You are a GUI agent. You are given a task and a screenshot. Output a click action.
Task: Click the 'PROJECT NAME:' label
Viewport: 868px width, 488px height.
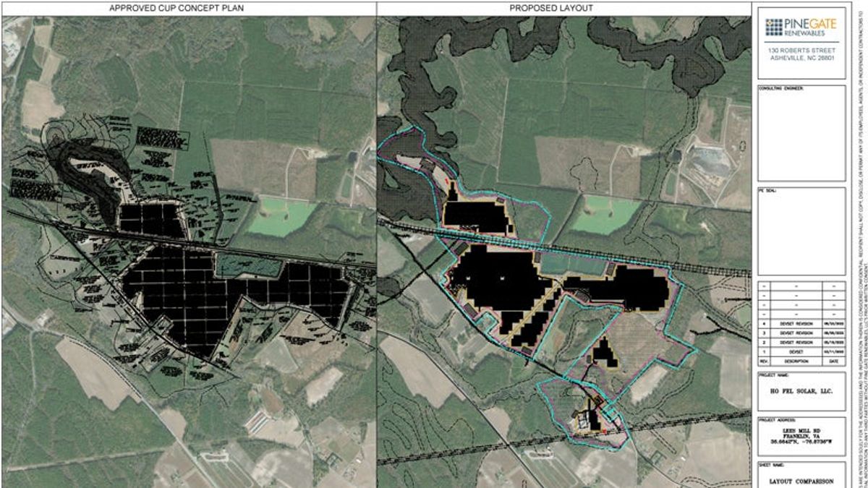pos(773,376)
